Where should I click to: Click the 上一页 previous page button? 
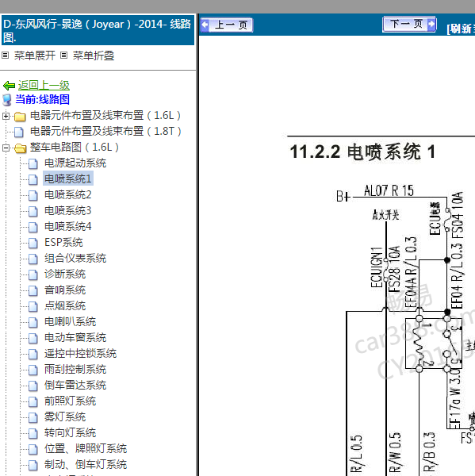tap(227, 25)
